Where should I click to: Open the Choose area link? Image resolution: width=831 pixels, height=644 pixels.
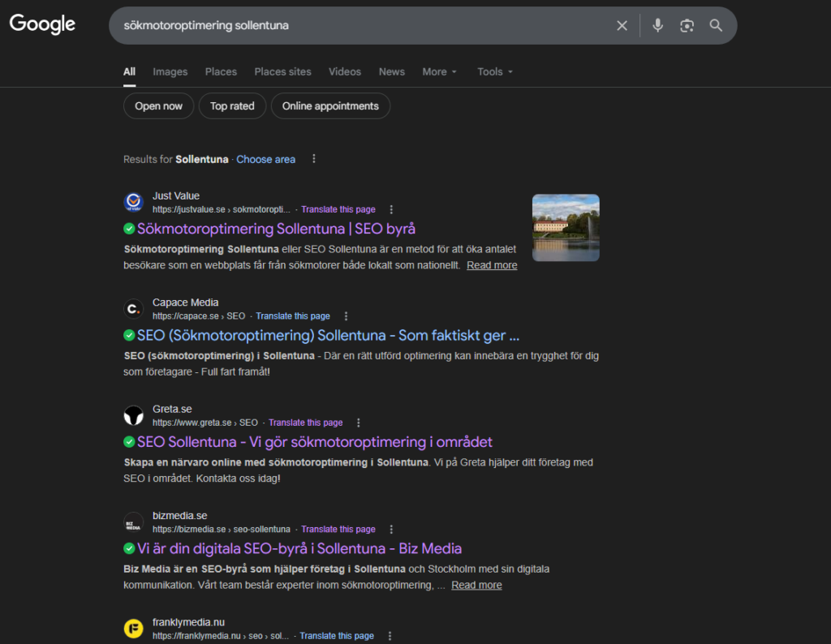click(265, 159)
